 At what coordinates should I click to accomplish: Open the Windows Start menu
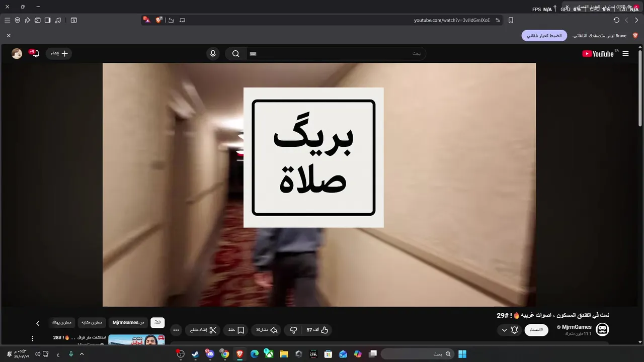462,354
